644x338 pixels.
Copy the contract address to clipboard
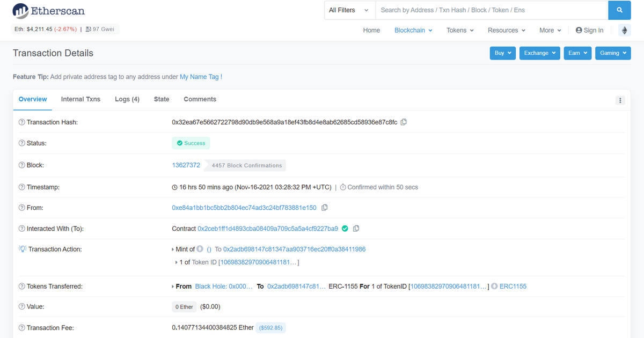[x=356, y=229]
